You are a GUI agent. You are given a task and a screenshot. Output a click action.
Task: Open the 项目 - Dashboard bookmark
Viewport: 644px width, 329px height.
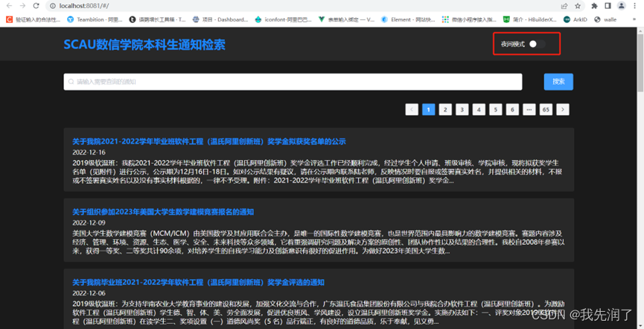[x=220, y=19]
